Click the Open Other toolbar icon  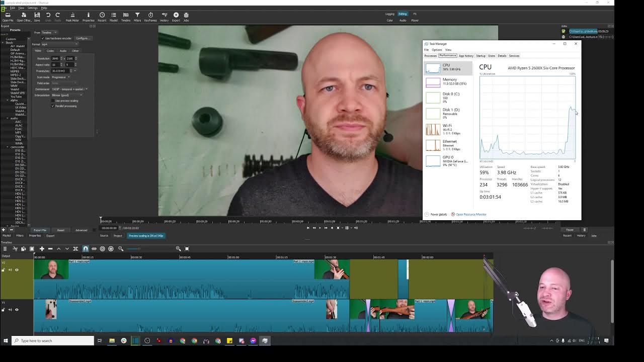click(23, 17)
